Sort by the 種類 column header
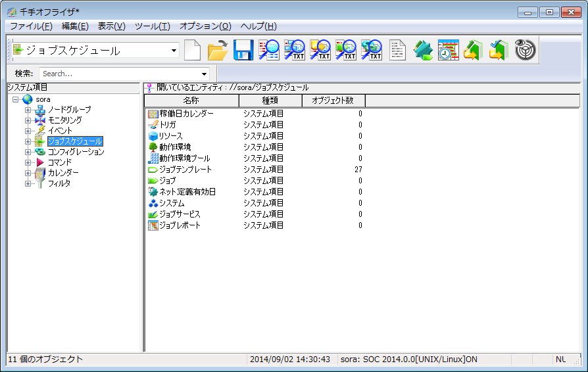This screenshot has width=588, height=372. tap(270, 101)
